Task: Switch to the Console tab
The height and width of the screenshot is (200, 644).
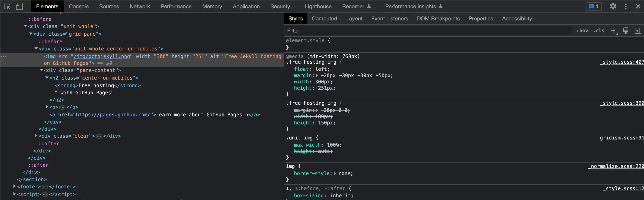Action: 78,7
